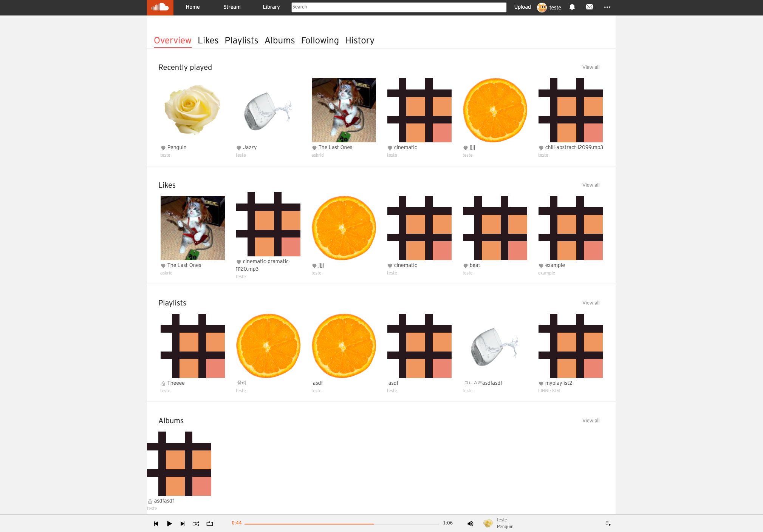Click the Search input field
The image size is (763, 532).
[x=399, y=7]
